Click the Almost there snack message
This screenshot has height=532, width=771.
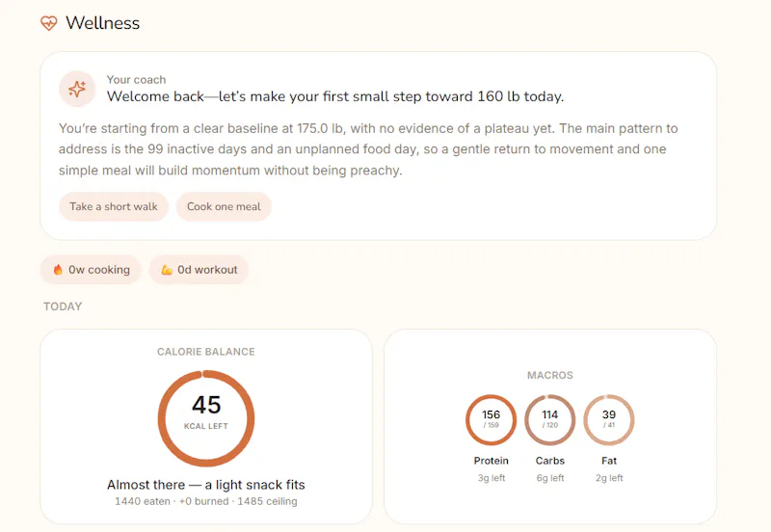(x=206, y=485)
